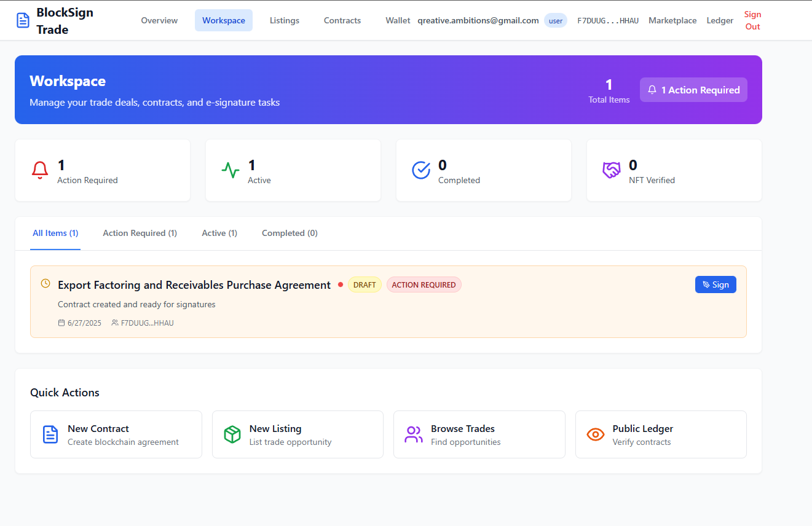Open the Overview navigation item
The height and width of the screenshot is (526, 812).
[x=159, y=20]
